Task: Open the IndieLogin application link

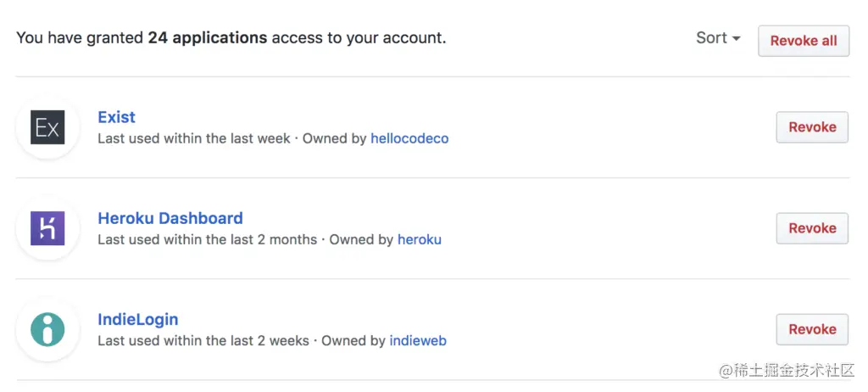Action: point(138,320)
